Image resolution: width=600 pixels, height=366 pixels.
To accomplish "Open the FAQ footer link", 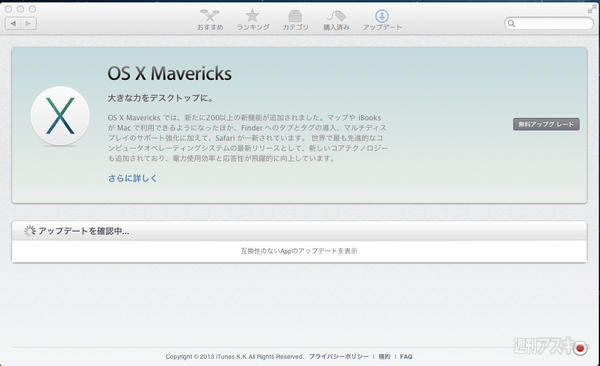I will pos(406,356).
